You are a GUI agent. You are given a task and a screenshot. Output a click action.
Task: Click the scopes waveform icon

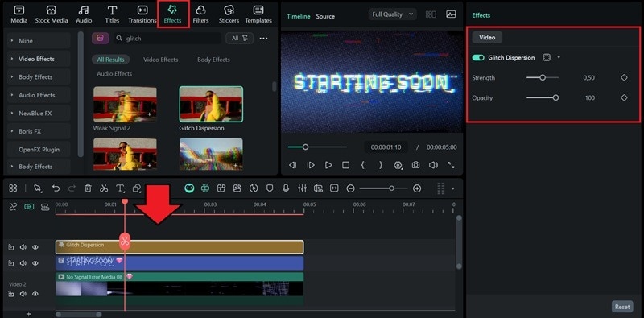(x=451, y=14)
